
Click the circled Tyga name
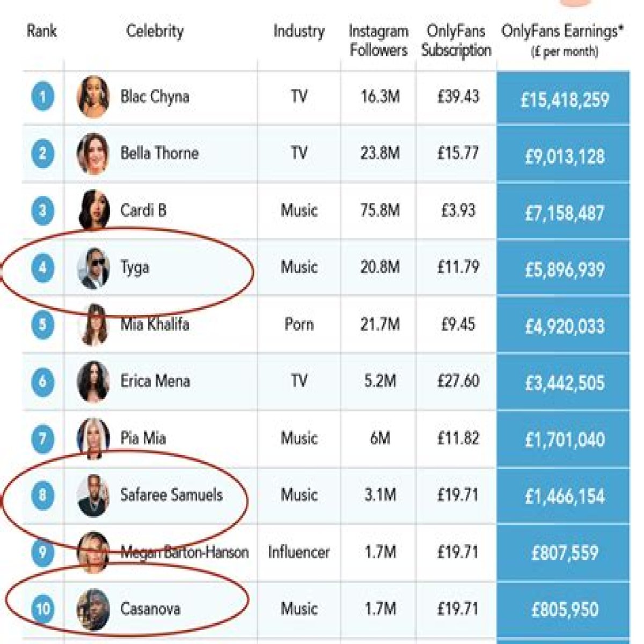coord(135,267)
